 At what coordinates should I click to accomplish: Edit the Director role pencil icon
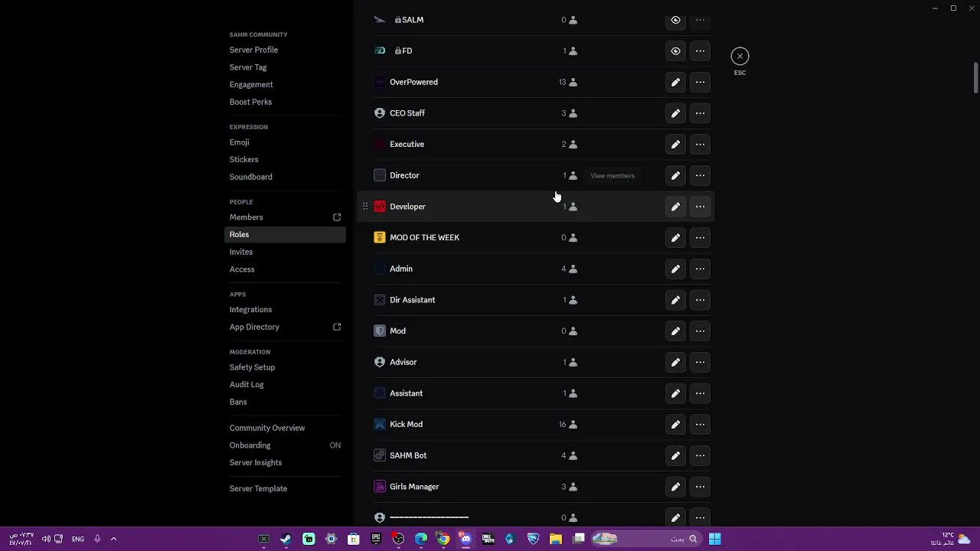675,175
